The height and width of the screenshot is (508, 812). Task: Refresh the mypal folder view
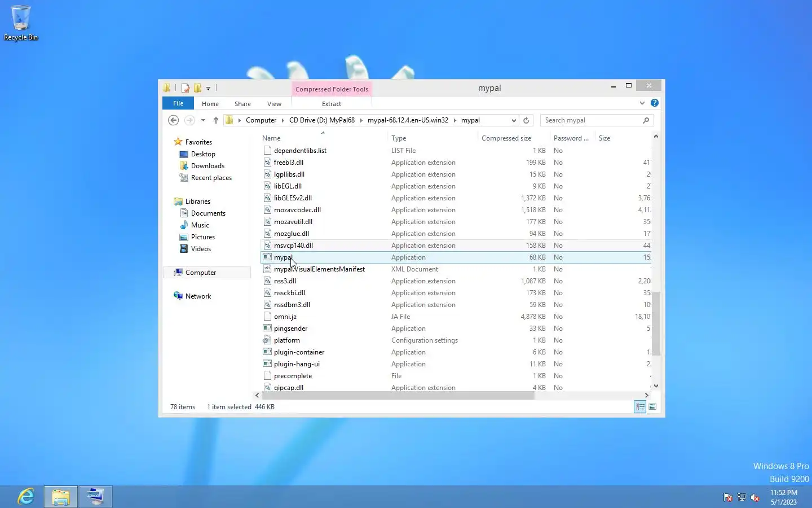526,120
